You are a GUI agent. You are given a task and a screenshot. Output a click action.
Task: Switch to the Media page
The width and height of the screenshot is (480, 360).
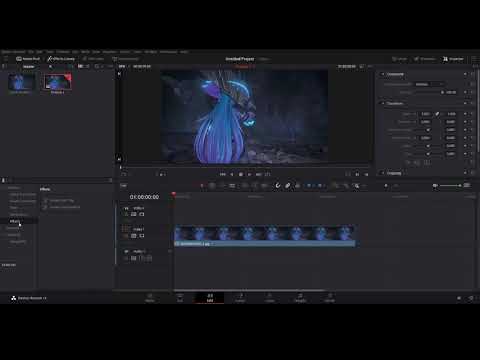[150, 298]
